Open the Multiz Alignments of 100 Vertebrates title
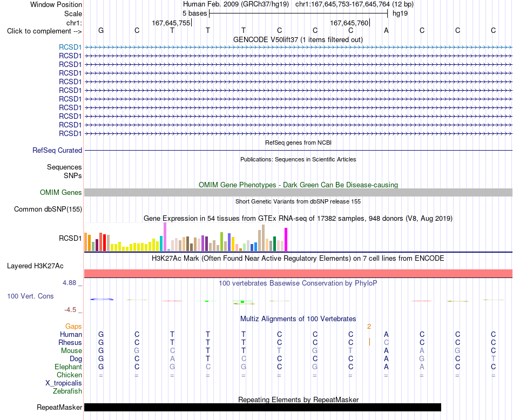The height and width of the screenshot is (420, 513). click(x=298, y=319)
